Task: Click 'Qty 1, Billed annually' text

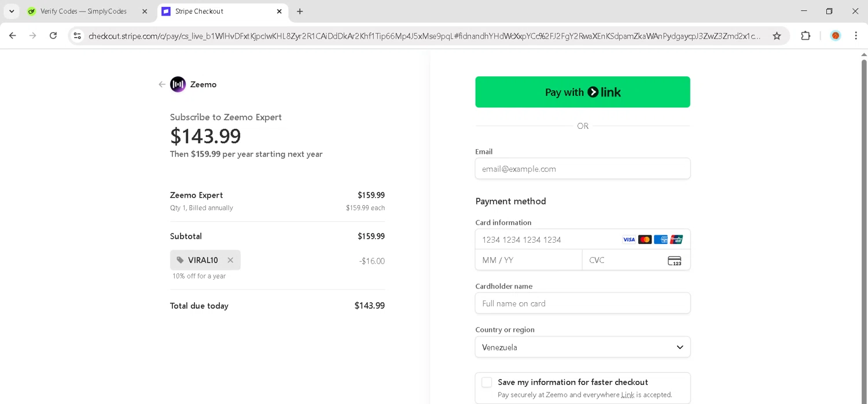Action: (x=201, y=208)
